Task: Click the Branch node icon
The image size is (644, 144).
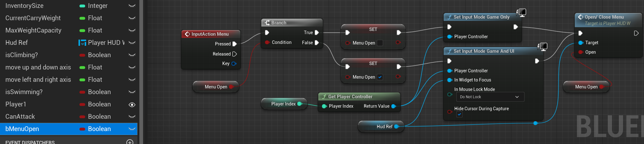Action: coord(267,23)
